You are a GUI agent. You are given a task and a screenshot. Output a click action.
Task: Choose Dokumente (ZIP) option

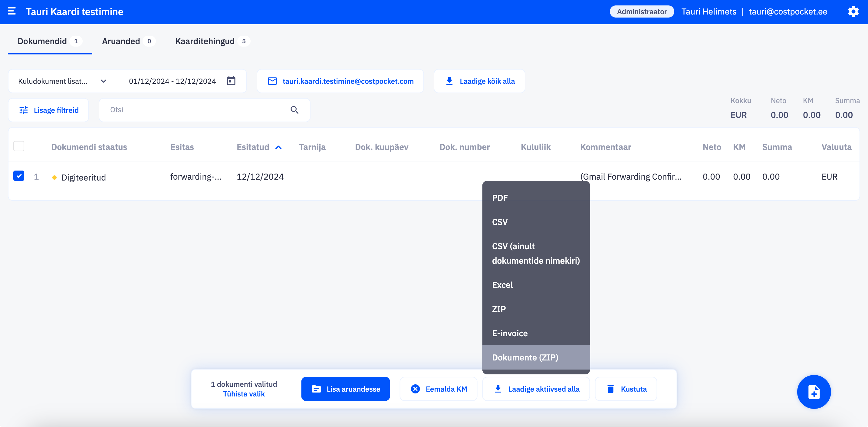[x=536, y=358]
